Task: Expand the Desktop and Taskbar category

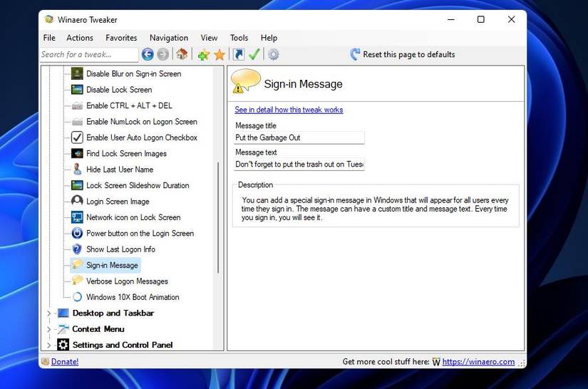Action: [x=48, y=313]
